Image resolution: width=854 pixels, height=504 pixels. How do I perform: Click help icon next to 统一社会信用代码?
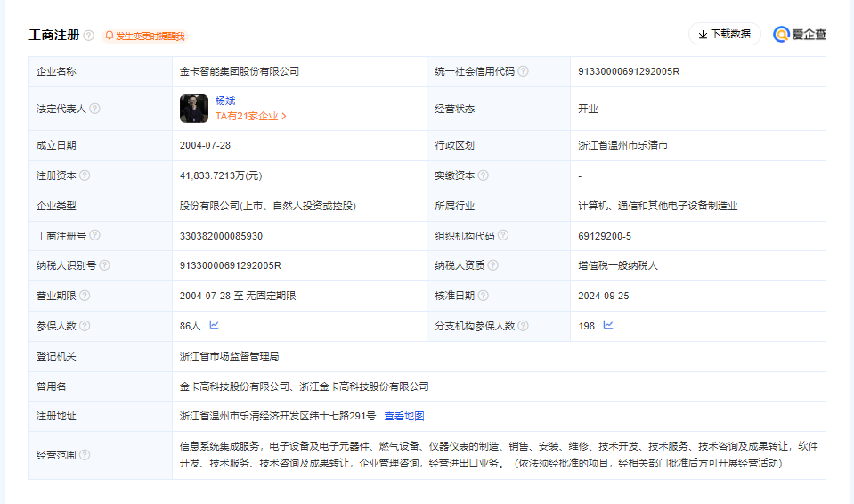(523, 71)
